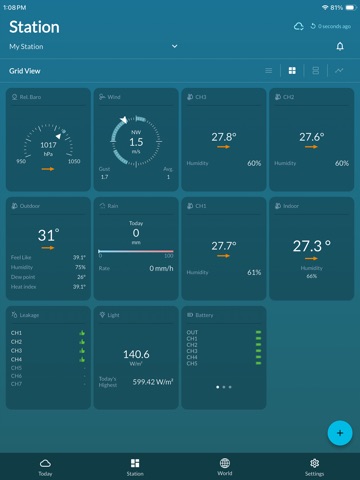Tap the Light card bulb icon
The height and width of the screenshot is (480, 360).
tap(102, 315)
